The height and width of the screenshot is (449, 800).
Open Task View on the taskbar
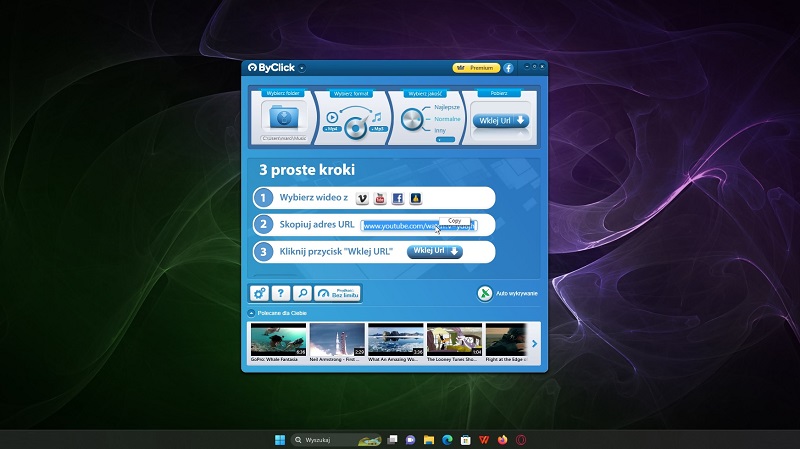point(392,440)
